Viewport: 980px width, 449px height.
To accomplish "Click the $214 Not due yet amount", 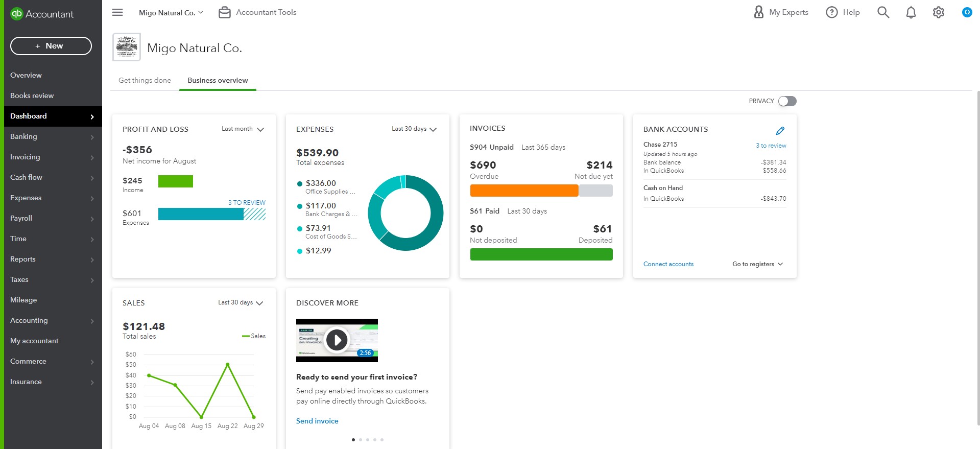I will 600,165.
